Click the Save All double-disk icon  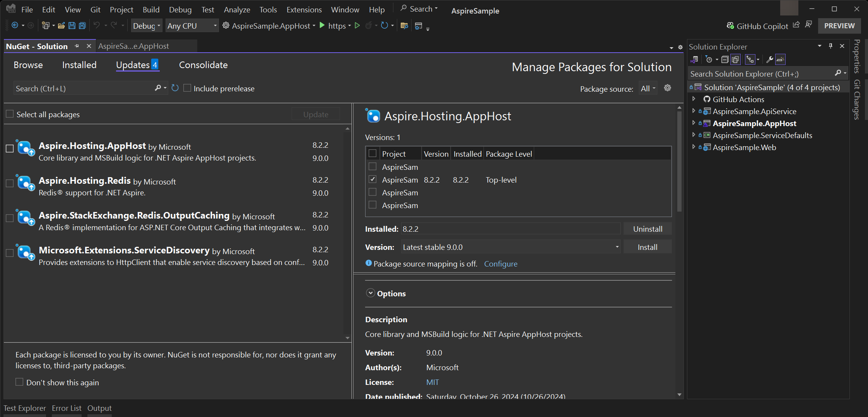[82, 26]
